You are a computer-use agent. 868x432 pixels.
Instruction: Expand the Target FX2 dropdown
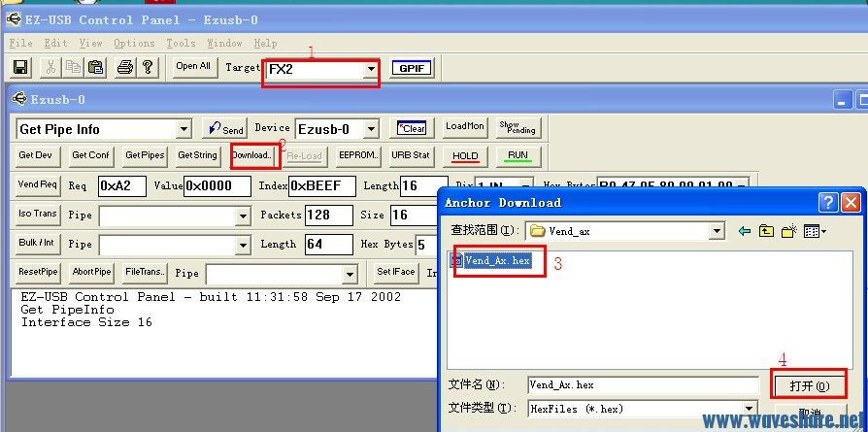(x=370, y=70)
